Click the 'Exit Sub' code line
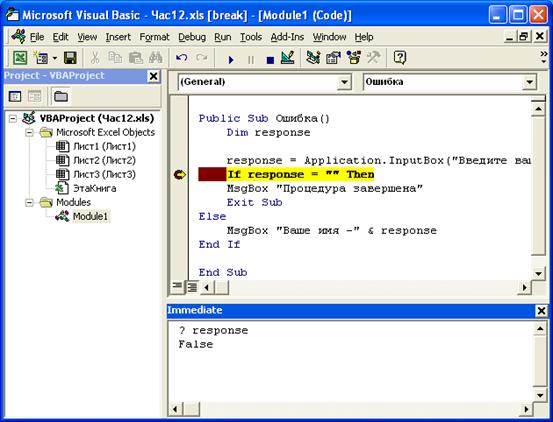 [254, 203]
